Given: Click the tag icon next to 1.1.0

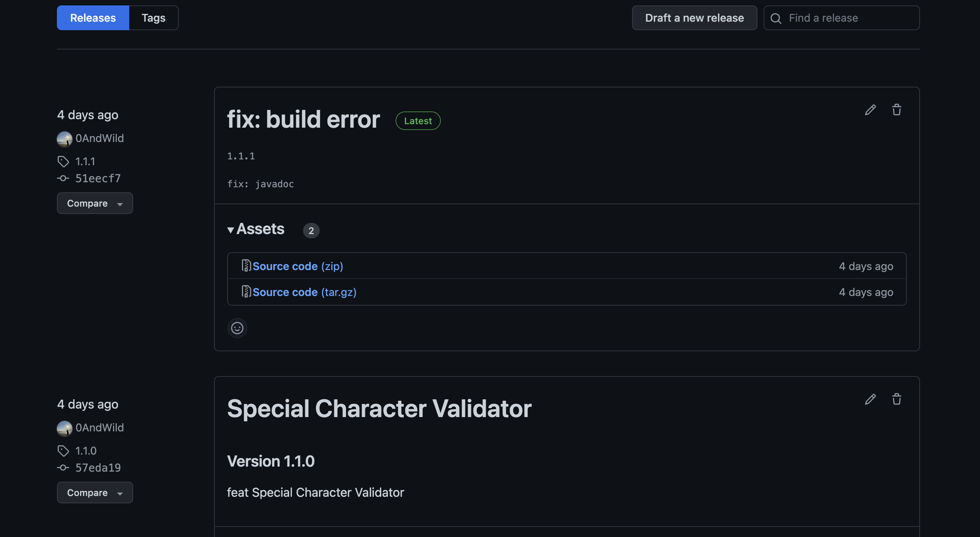Looking at the screenshot, I should pyautogui.click(x=63, y=451).
